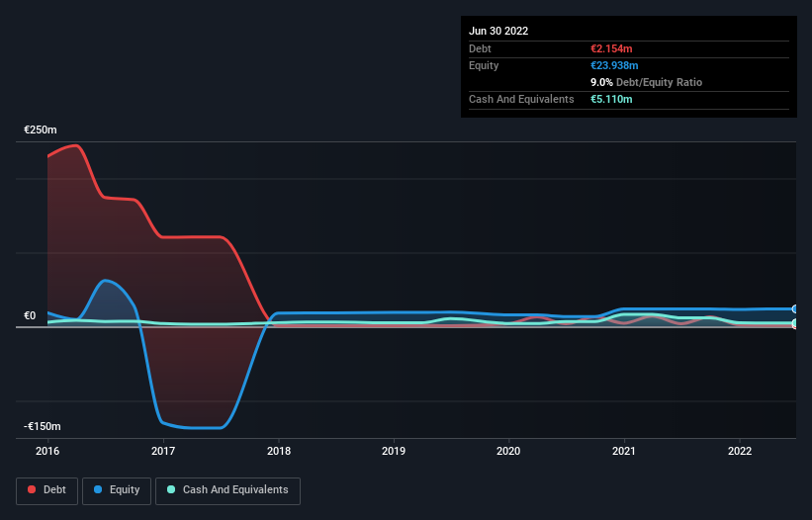
Task: Click the 2018 x-axis label
Action: point(279,451)
